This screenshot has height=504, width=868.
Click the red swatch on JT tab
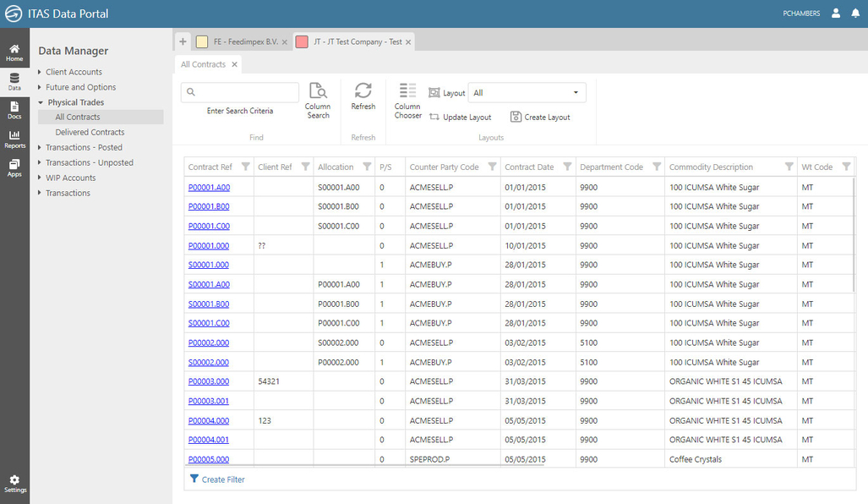click(x=302, y=41)
